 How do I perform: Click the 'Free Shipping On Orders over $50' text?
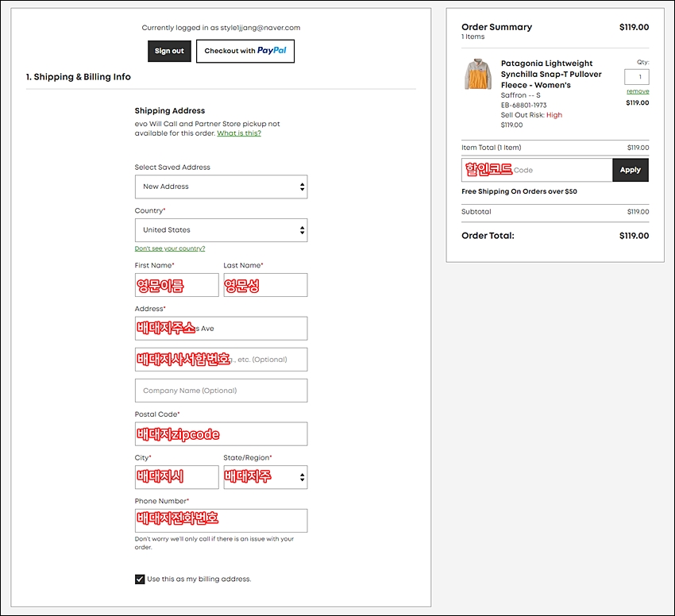coord(519,191)
